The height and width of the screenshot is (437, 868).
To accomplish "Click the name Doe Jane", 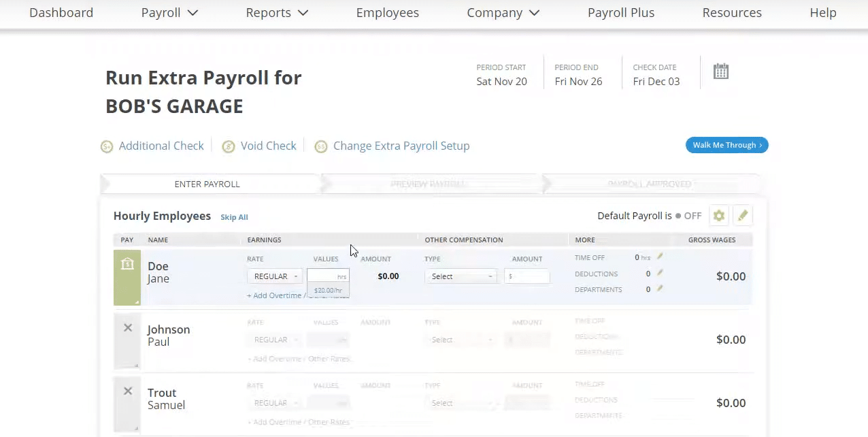I will (x=158, y=272).
